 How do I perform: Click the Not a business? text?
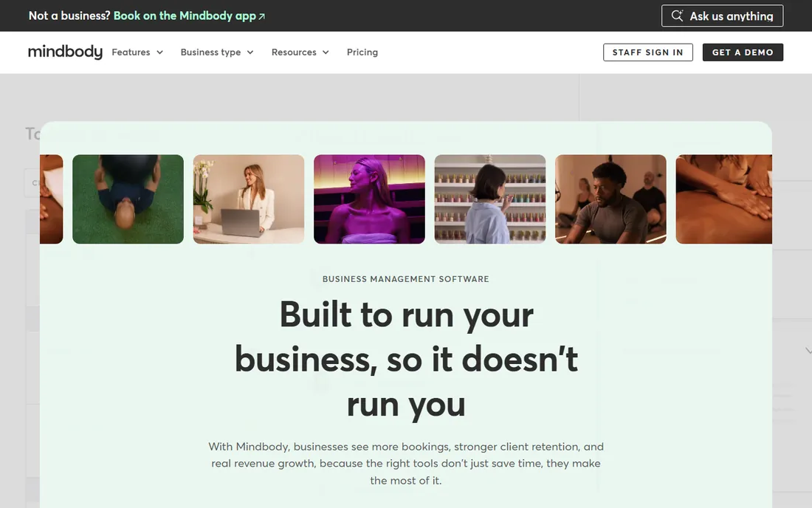pos(69,16)
